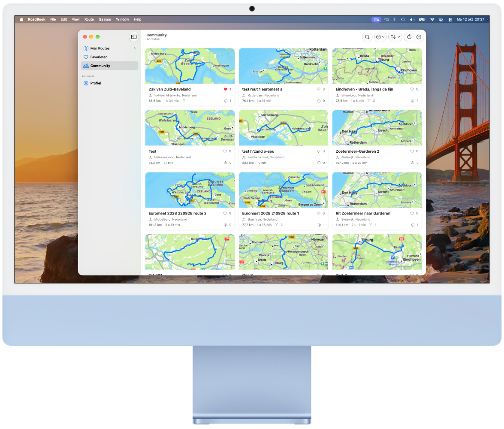This screenshot has width=504, height=429.
Task: Like the Rit Zoetermeer naar Garderen route
Action: click(412, 213)
